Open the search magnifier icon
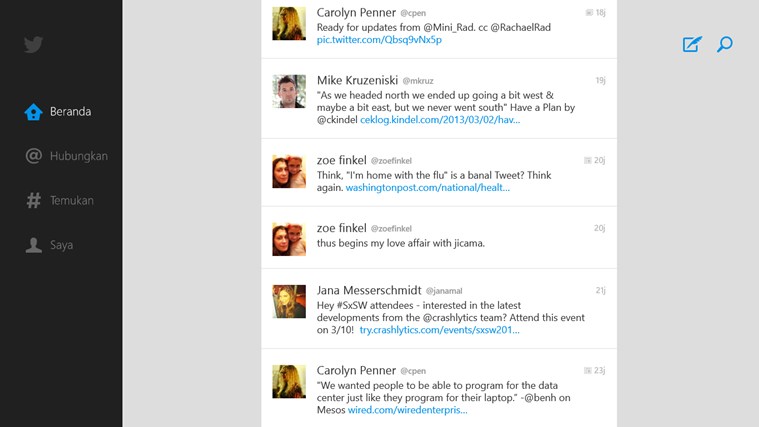Image resolution: width=759 pixels, height=427 pixels. click(x=725, y=44)
